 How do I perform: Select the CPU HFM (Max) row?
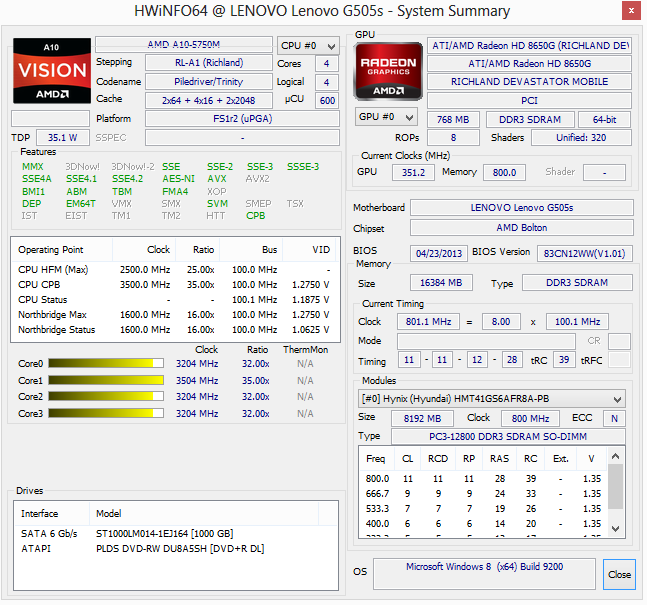pos(174,270)
